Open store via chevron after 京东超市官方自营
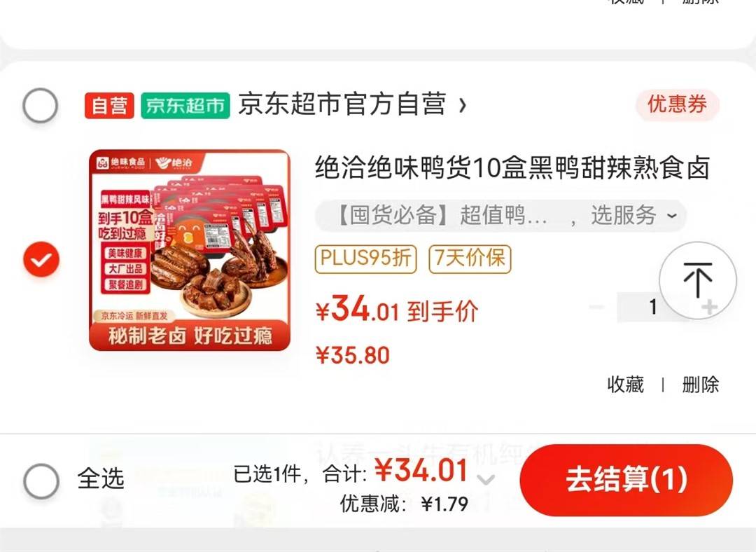 click(463, 105)
